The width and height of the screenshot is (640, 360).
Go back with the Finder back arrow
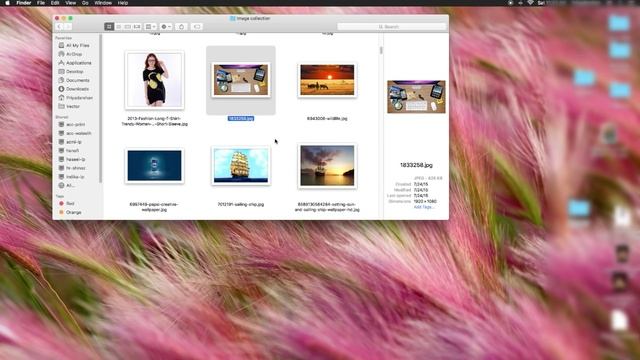(x=59, y=27)
